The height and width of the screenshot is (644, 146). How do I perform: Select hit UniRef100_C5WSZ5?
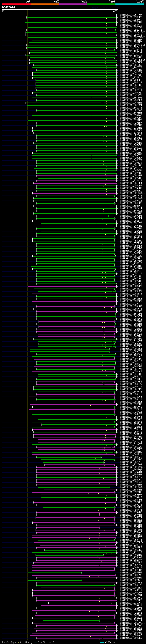131,618
